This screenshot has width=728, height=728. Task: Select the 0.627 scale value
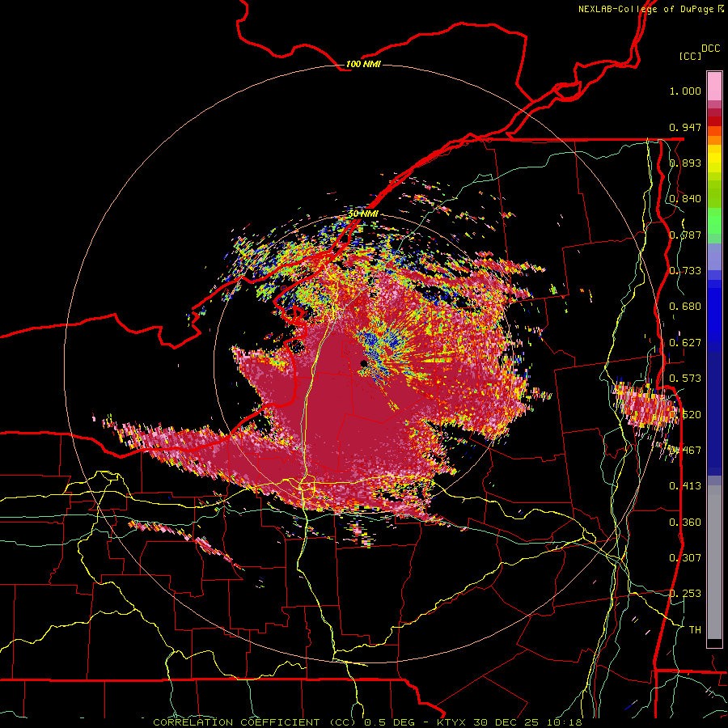pos(685,343)
